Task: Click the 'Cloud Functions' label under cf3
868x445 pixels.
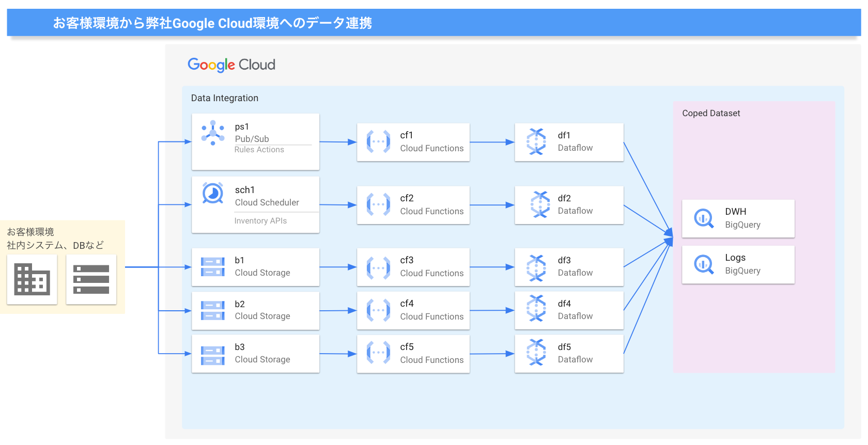Action: 432,273
